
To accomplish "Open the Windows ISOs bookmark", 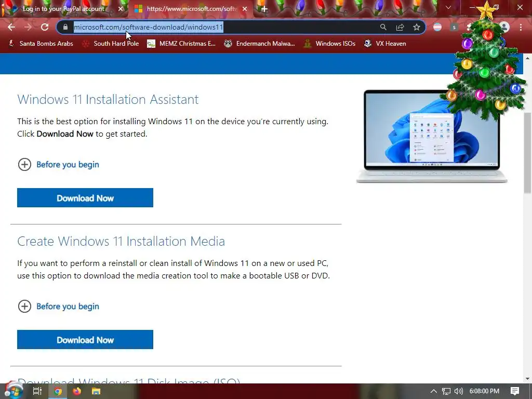I will pyautogui.click(x=329, y=44).
